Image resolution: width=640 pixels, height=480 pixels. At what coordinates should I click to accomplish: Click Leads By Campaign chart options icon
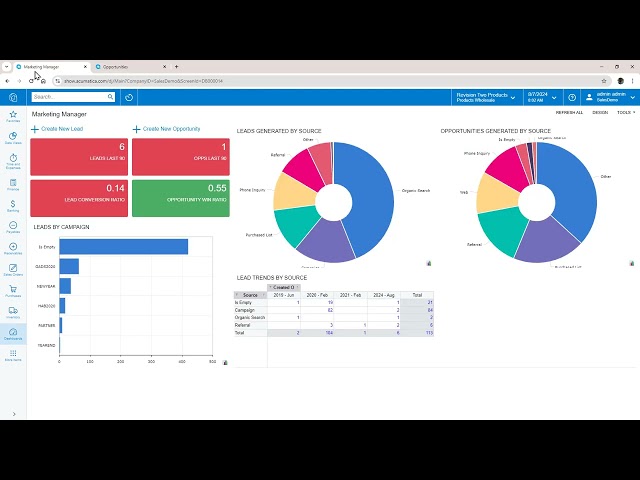tap(225, 362)
